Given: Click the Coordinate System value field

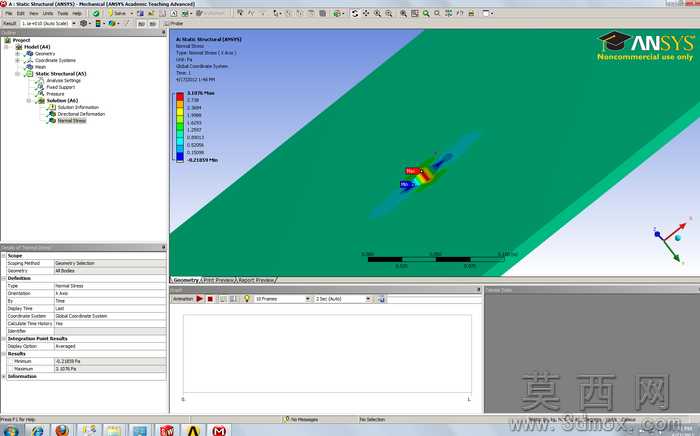Looking at the screenshot, I should pyautogui.click(x=110, y=316).
